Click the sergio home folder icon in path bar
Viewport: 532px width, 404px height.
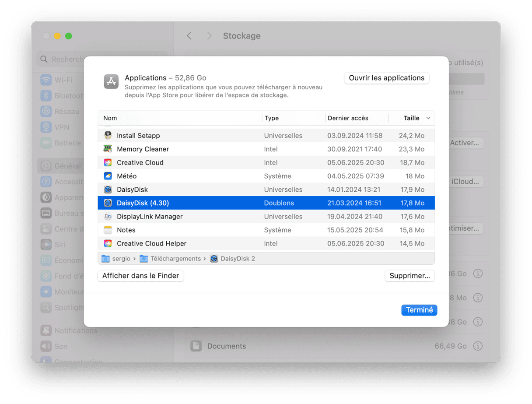[105, 259]
